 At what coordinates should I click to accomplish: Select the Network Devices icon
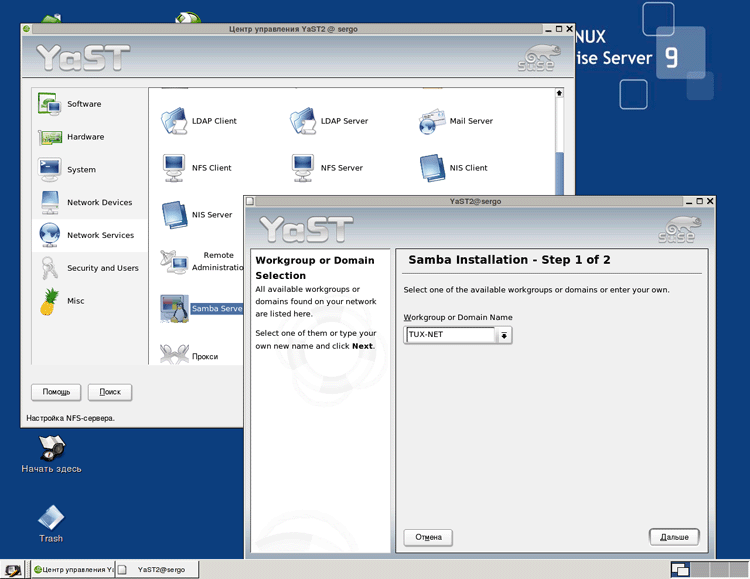coord(50,202)
